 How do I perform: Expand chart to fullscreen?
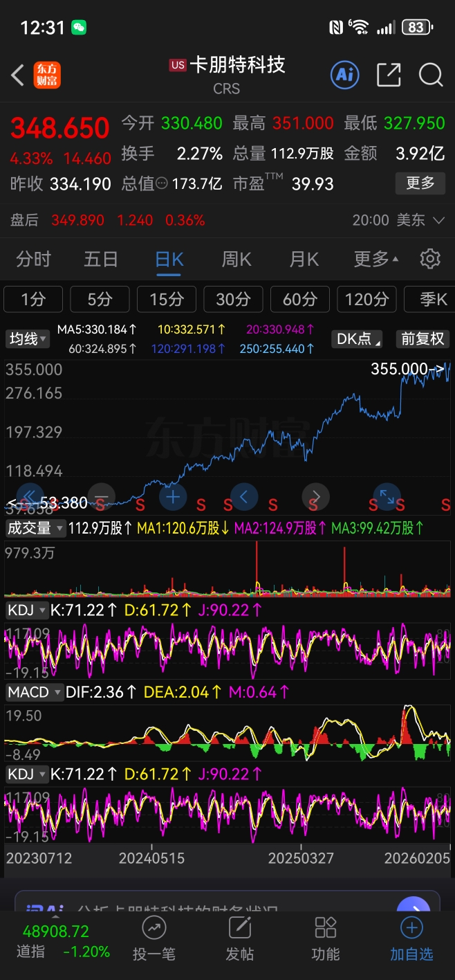pos(387,497)
